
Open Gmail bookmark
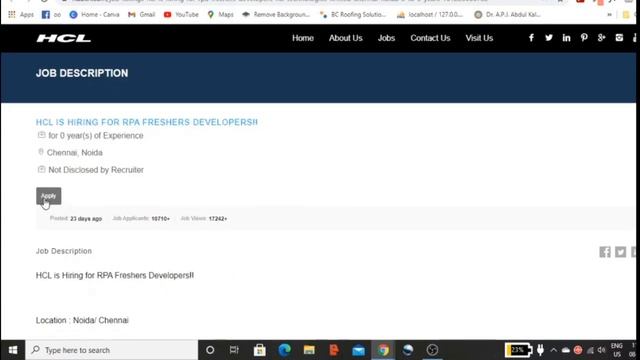click(142, 15)
